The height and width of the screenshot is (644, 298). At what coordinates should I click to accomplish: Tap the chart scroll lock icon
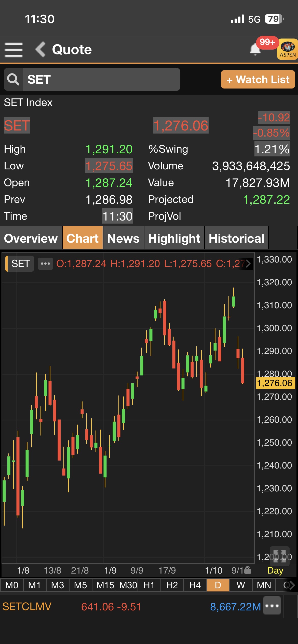(248, 570)
